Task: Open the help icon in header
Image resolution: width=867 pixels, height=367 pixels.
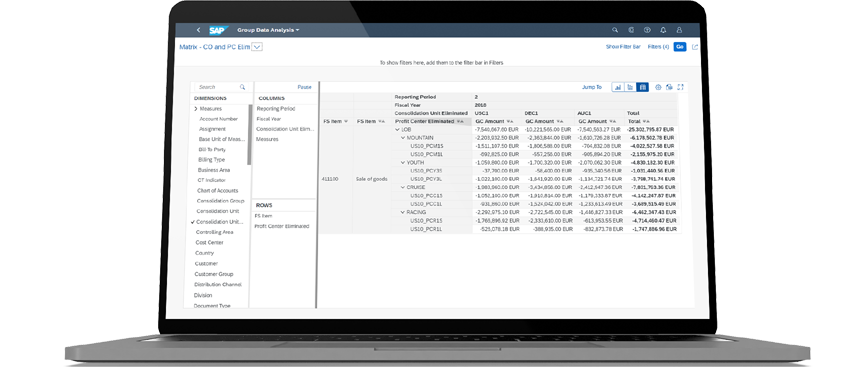Action: point(647,30)
